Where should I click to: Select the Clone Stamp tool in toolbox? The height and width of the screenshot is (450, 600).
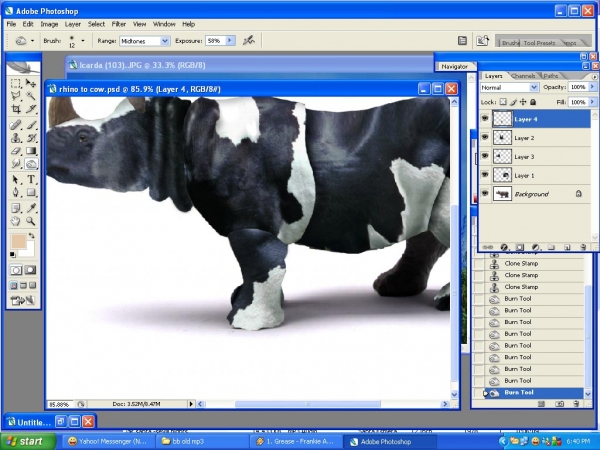click(16, 138)
